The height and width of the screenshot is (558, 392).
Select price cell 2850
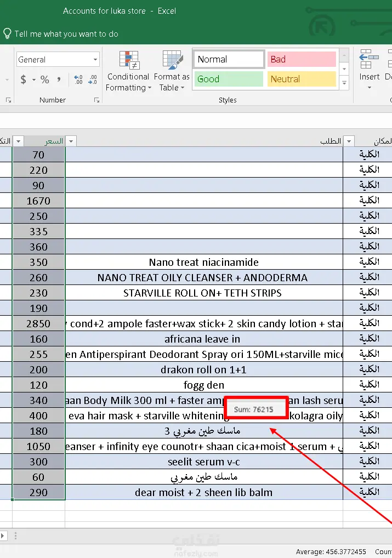39,323
